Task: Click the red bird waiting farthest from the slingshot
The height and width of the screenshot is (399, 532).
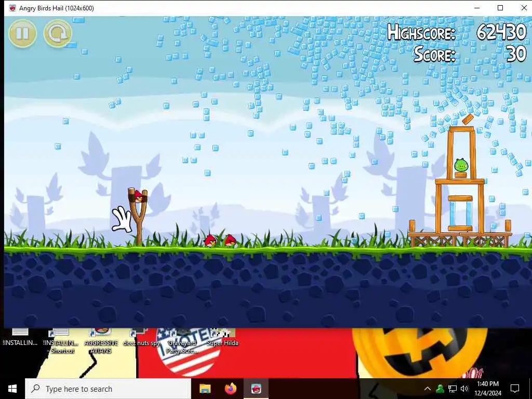Action: pos(230,241)
